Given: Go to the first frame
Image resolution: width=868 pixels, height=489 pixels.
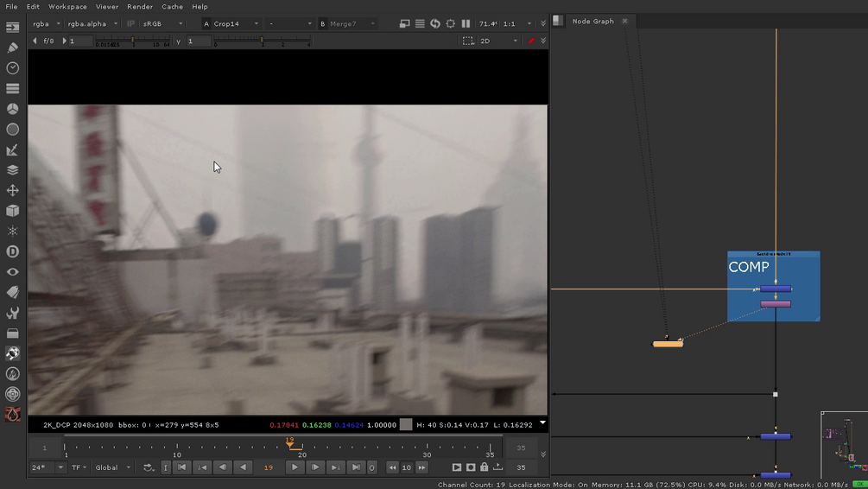Looking at the screenshot, I should [x=181, y=467].
